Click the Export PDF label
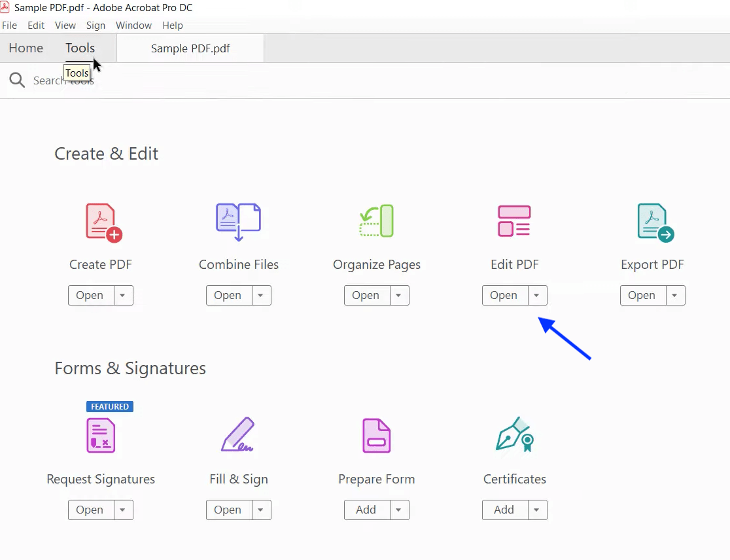This screenshot has width=730, height=560. point(652,265)
